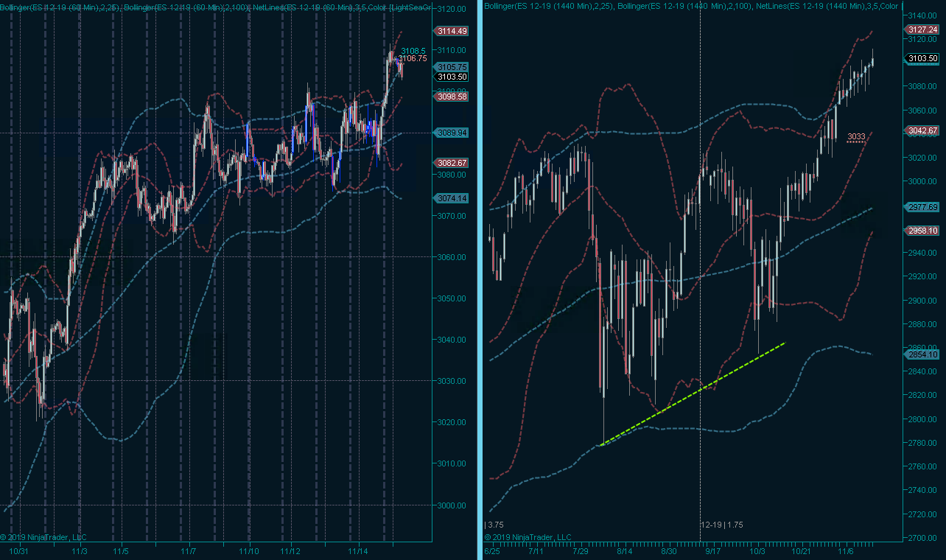Click the 3033 level text label
This screenshot has width=946, height=560.
point(856,136)
